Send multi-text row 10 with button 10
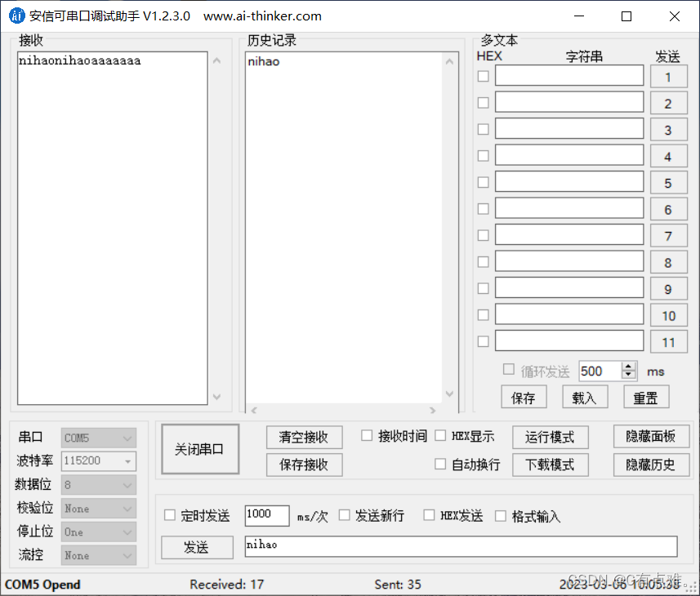This screenshot has width=700, height=596. [668, 316]
